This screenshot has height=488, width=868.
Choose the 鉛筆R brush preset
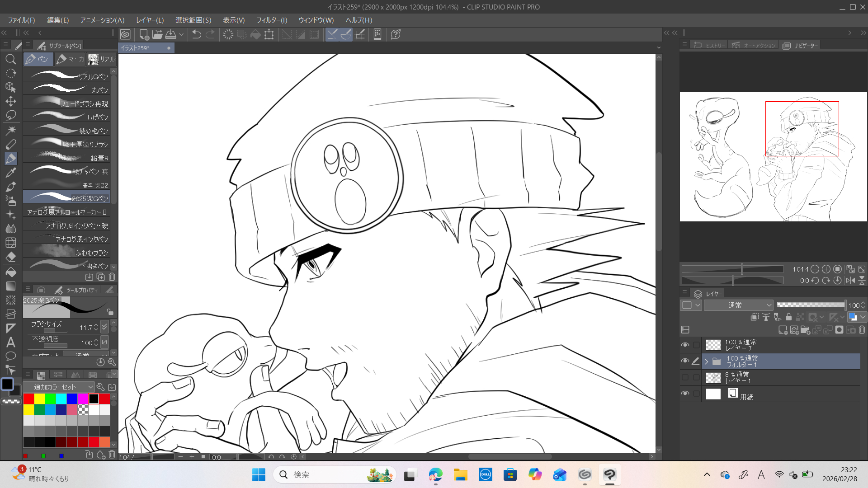(67, 158)
